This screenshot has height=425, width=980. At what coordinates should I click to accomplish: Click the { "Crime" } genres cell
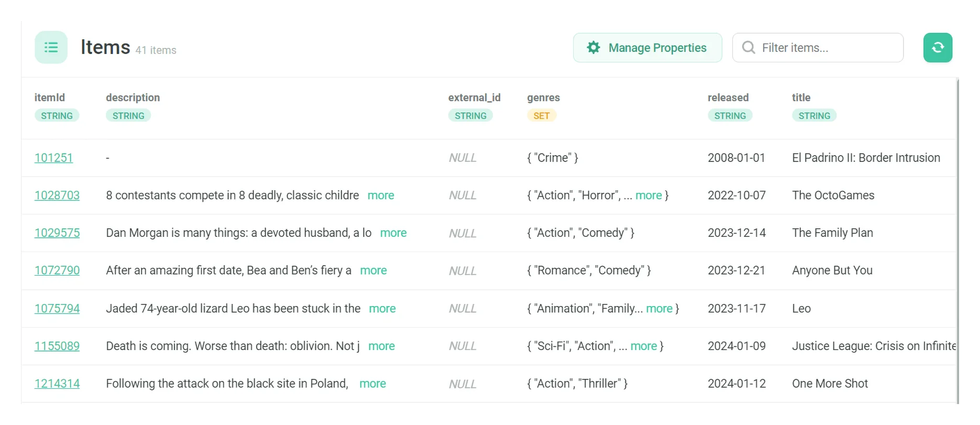pos(552,158)
